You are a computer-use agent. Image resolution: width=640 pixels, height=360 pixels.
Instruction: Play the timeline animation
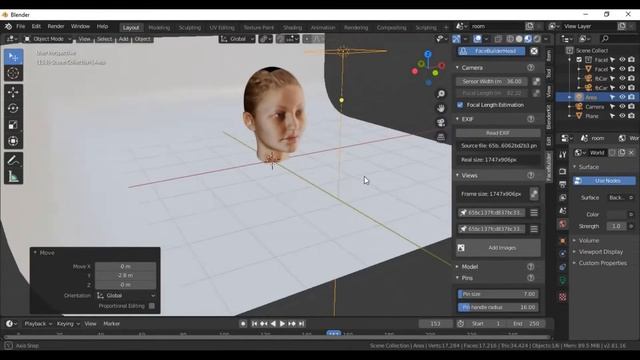point(282,324)
